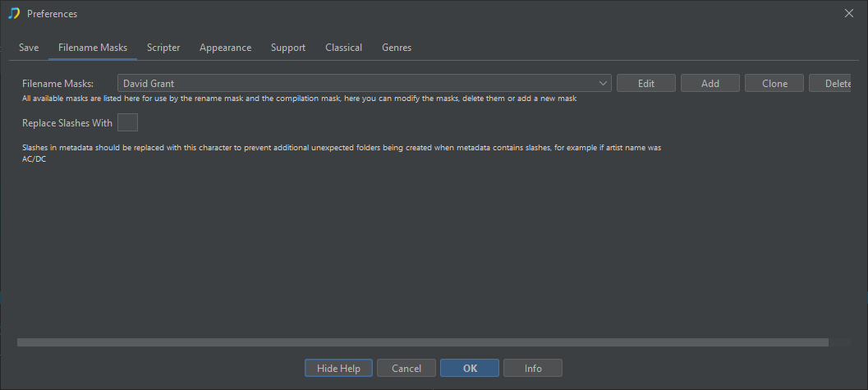Open the Genres tab

point(397,48)
